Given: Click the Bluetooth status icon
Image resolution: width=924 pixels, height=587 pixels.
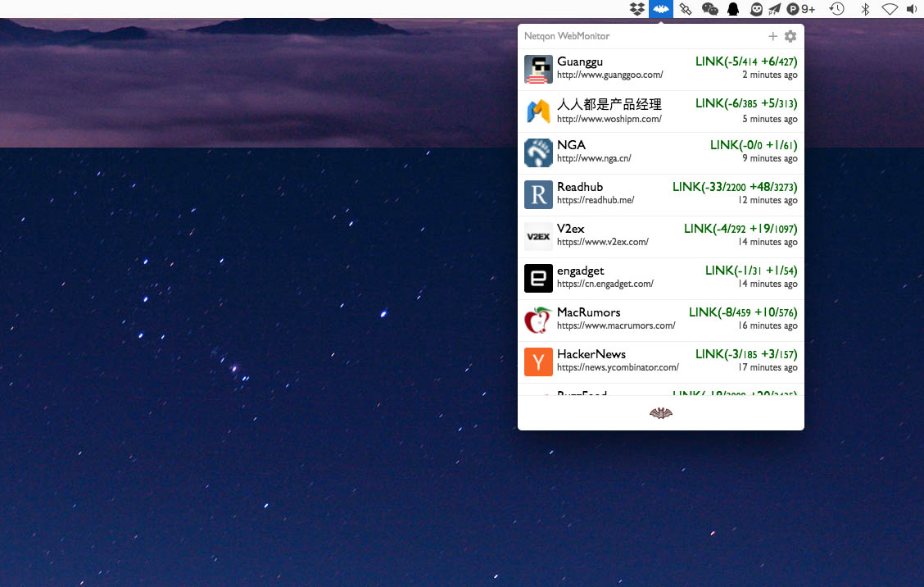Looking at the screenshot, I should tap(865, 9).
